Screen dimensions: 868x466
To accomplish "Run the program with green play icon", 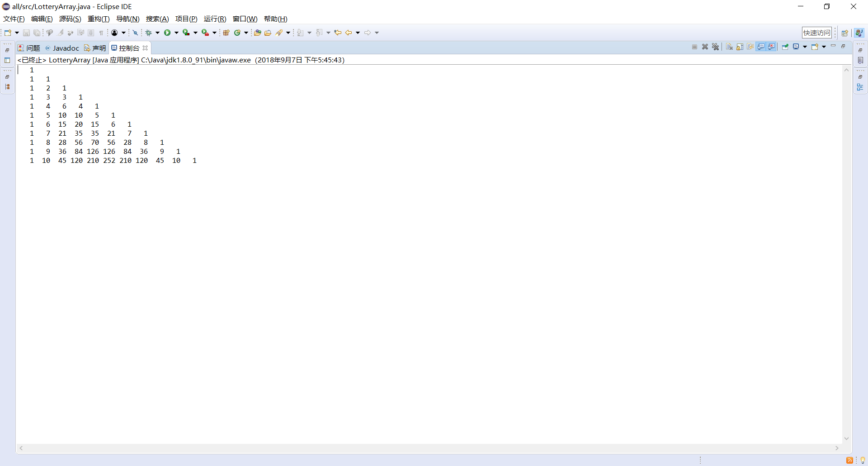I will click(x=167, y=33).
